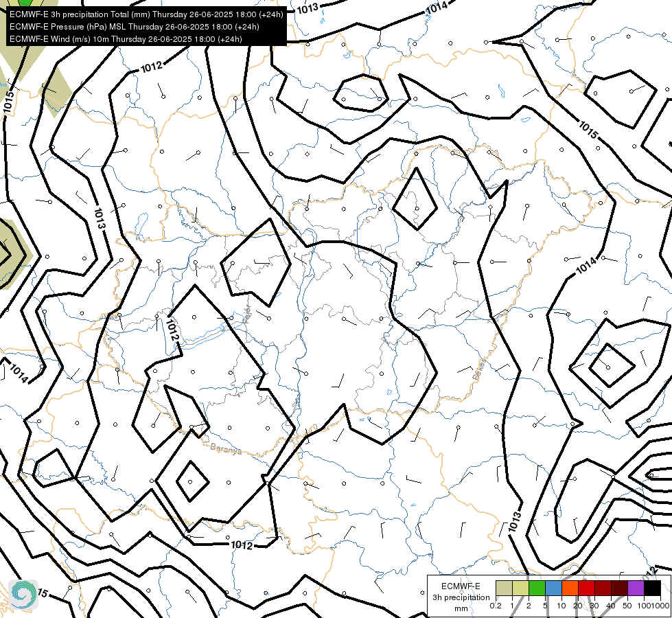This screenshot has width=672, height=618.
Task: Click the '30' legend scale value
Action: tap(594, 606)
